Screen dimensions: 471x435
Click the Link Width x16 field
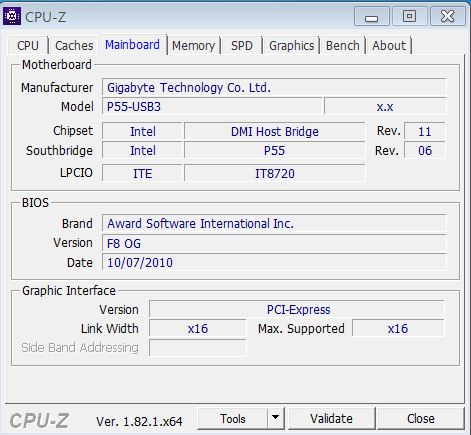coord(198,329)
